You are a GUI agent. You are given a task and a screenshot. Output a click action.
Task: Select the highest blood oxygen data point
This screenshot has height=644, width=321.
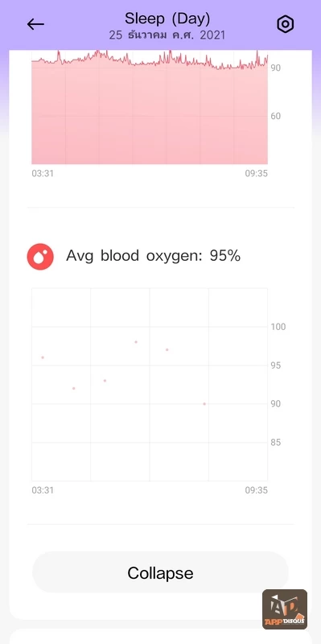pyautogui.click(x=136, y=341)
